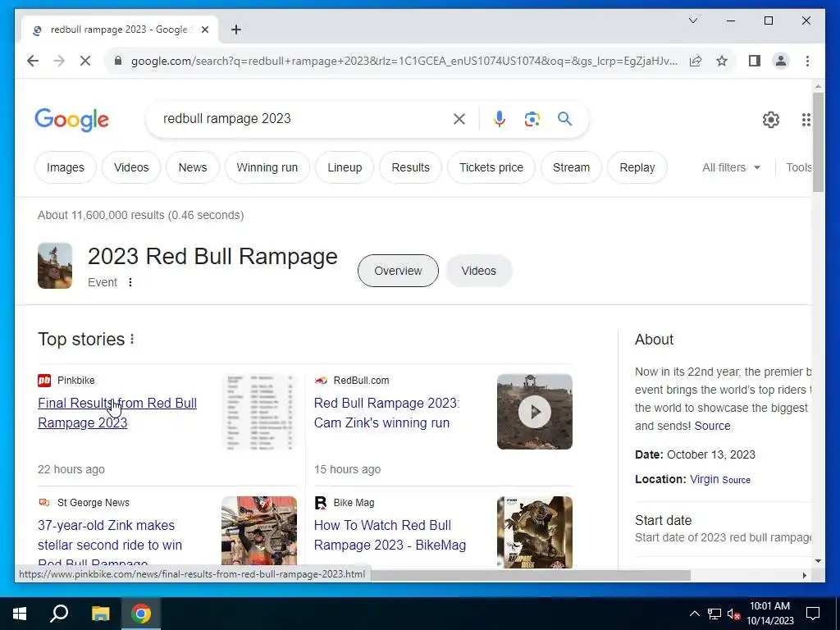Open the Location Source link
Viewport: 840px width, 630px height.
pos(736,480)
